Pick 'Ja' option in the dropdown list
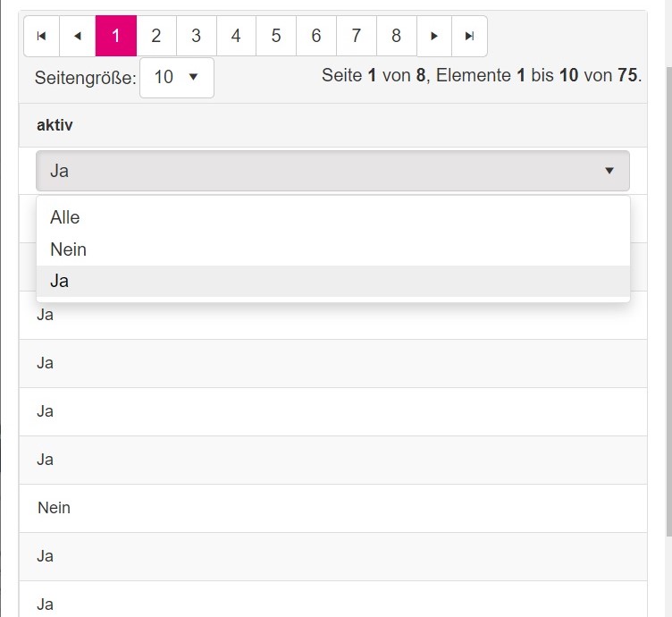Viewport: 672px width, 617px height. 60,281
